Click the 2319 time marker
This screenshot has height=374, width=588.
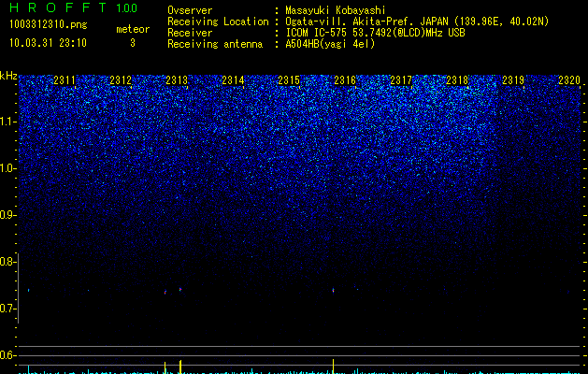pyautogui.click(x=513, y=80)
